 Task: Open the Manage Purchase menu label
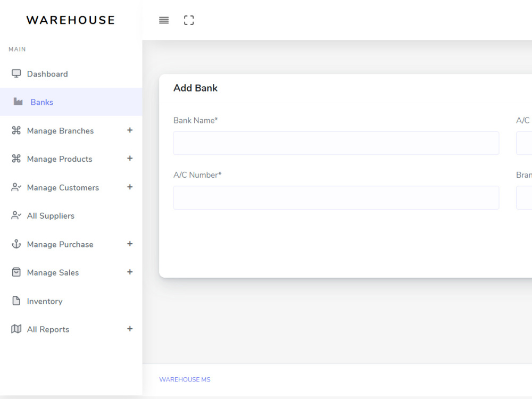click(x=60, y=245)
